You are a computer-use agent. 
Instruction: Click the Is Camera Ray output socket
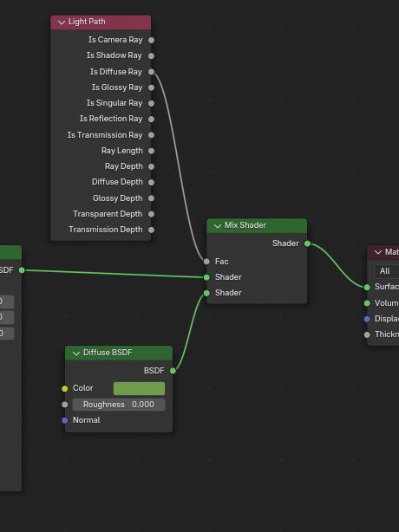click(x=152, y=40)
